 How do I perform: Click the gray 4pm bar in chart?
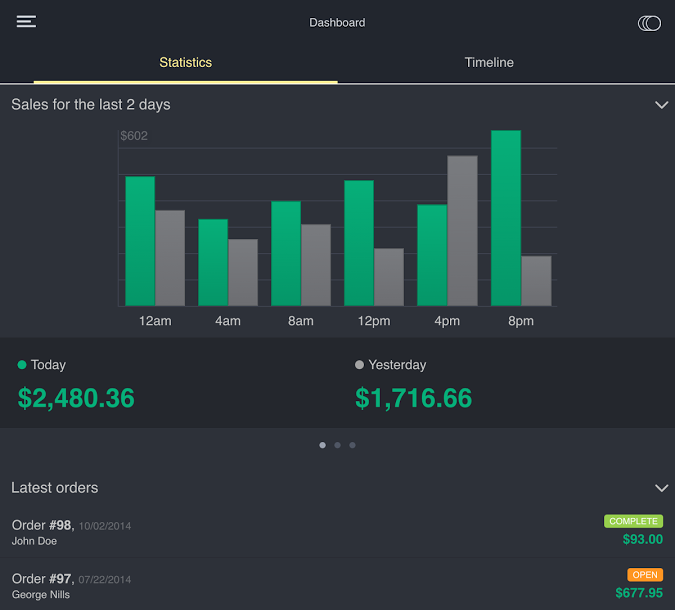coord(462,231)
